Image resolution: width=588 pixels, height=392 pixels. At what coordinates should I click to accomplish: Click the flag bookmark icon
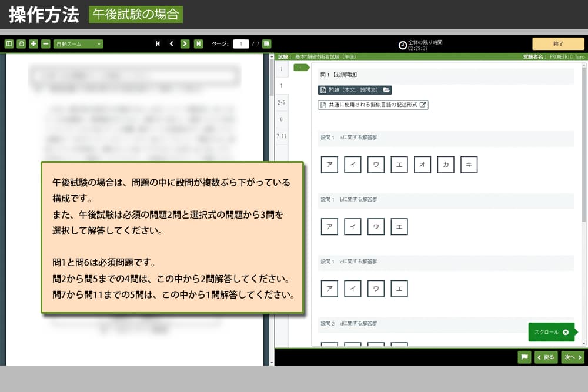pos(524,357)
